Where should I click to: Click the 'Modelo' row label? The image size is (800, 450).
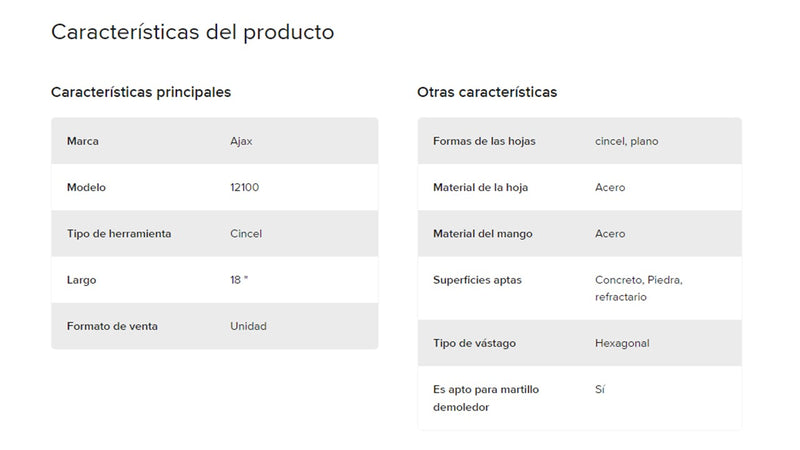click(x=86, y=187)
